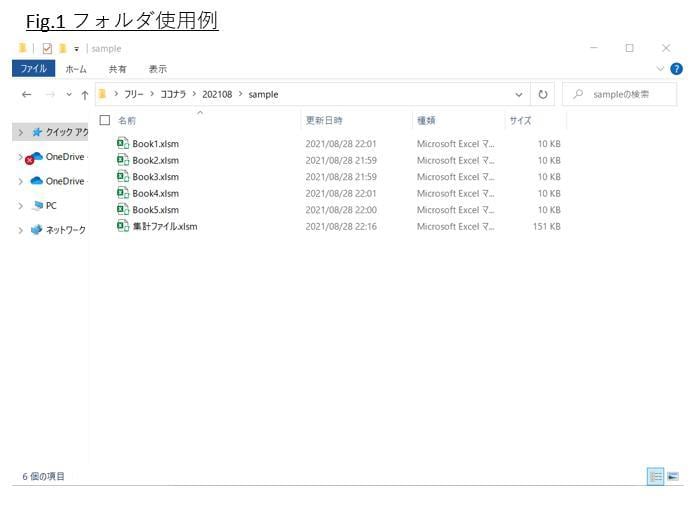The width and height of the screenshot is (700, 507).
Task: Expand the ribbon with the chevron
Action: click(x=660, y=69)
